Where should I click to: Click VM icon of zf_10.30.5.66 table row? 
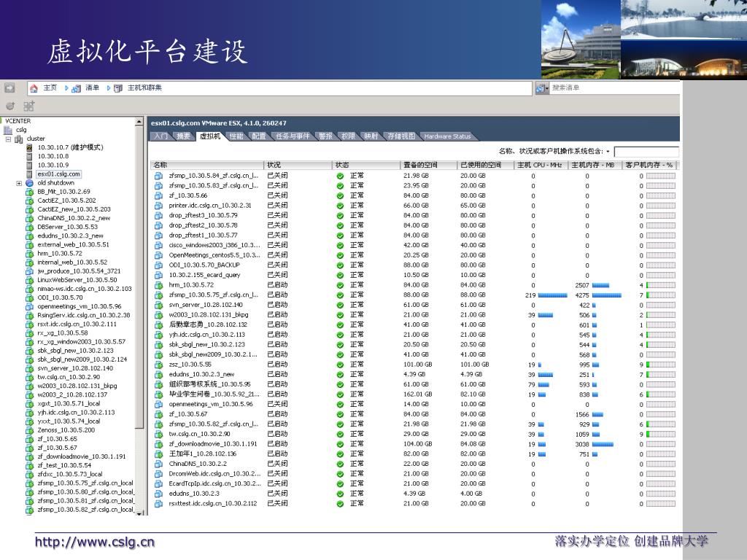coord(158,195)
